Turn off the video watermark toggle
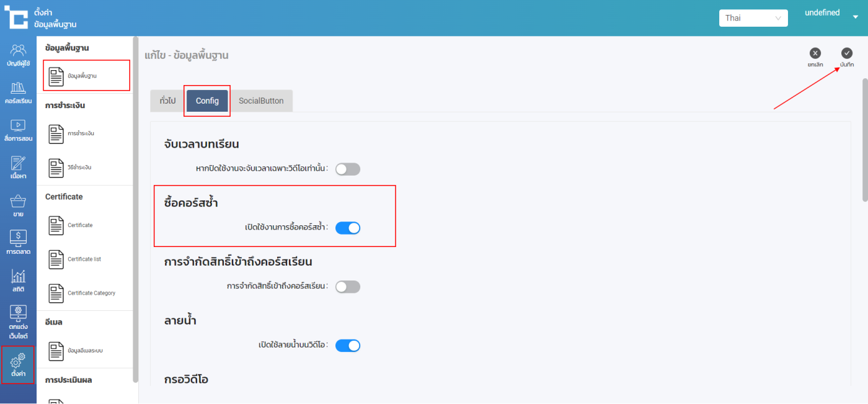 (x=347, y=346)
